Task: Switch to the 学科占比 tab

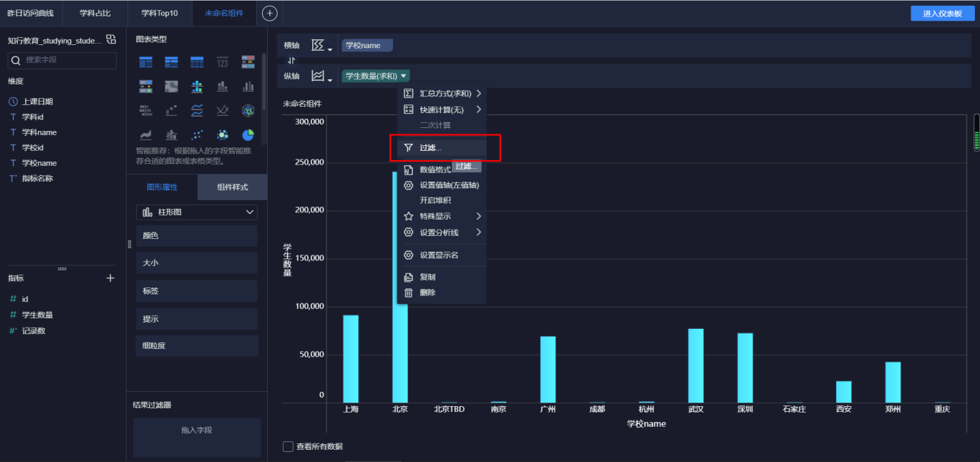Action: click(95, 13)
